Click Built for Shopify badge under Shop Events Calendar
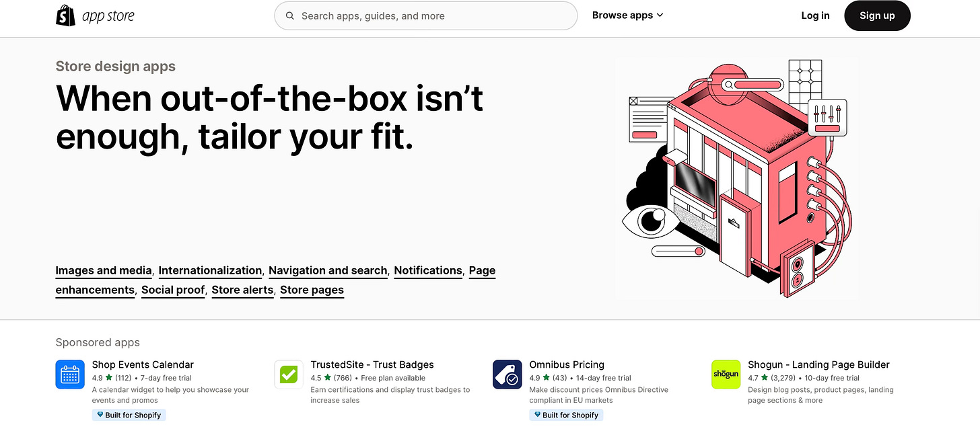Image resolution: width=980 pixels, height=435 pixels. click(x=129, y=415)
